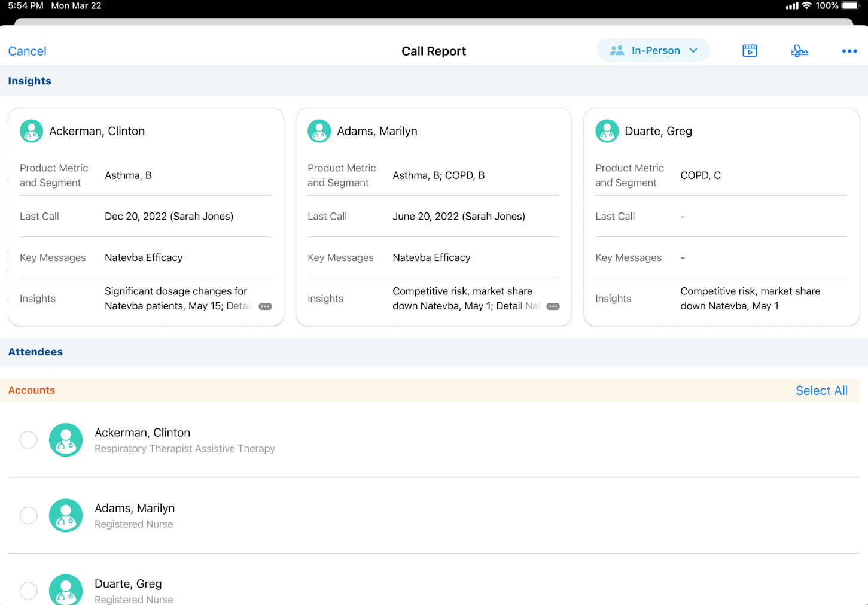Image resolution: width=868 pixels, height=605 pixels.
Task: Tap the sheet grabber bar at top
Action: point(434,22)
